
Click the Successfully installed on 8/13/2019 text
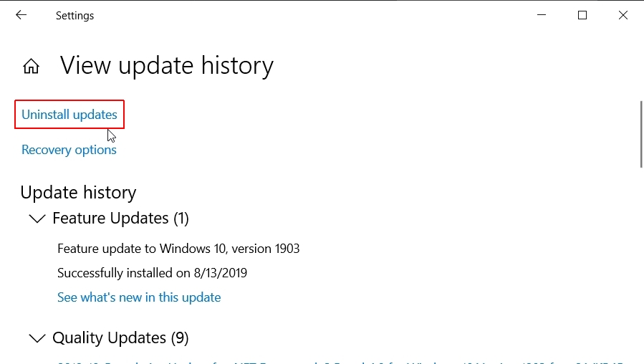pyautogui.click(x=152, y=273)
